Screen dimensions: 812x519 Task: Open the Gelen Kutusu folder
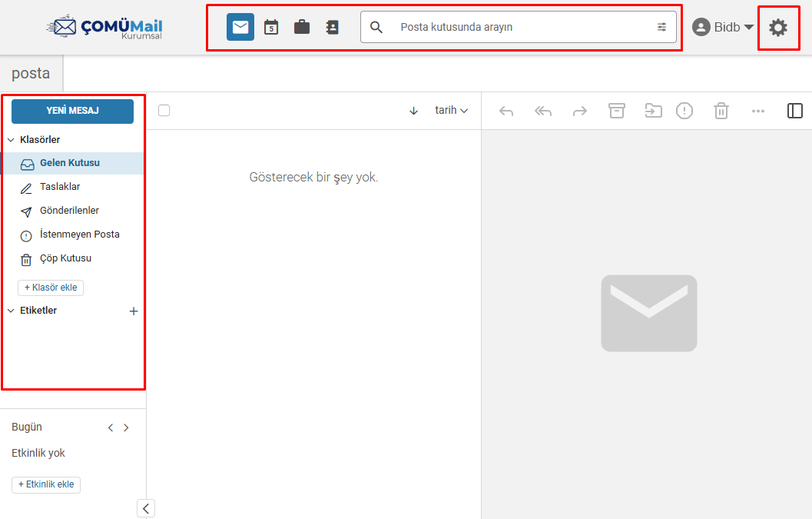pos(72,163)
